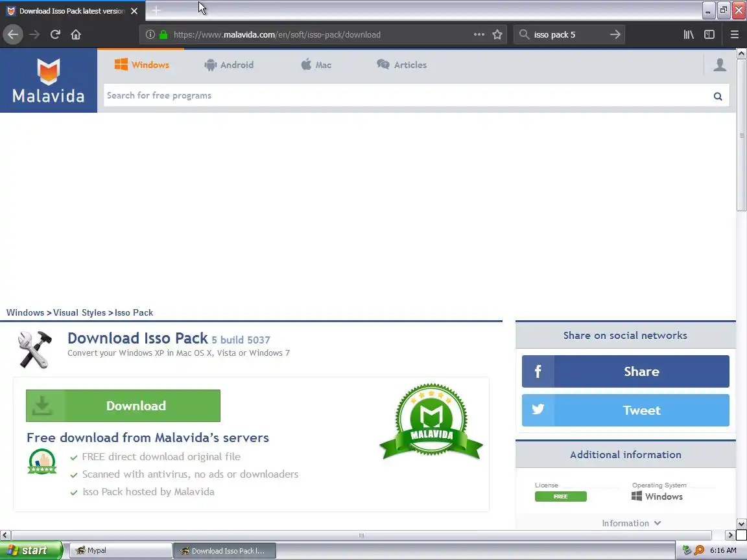
Task: Open the Windows breadcrumb link
Action: click(x=25, y=313)
